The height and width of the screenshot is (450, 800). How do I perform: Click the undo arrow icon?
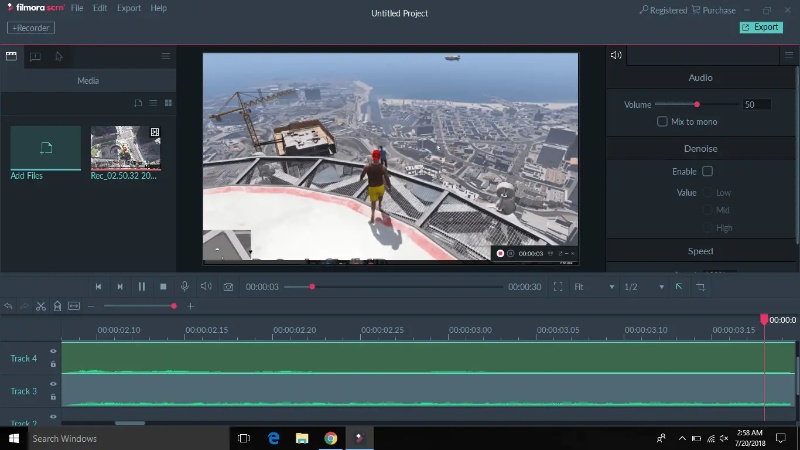(x=8, y=306)
